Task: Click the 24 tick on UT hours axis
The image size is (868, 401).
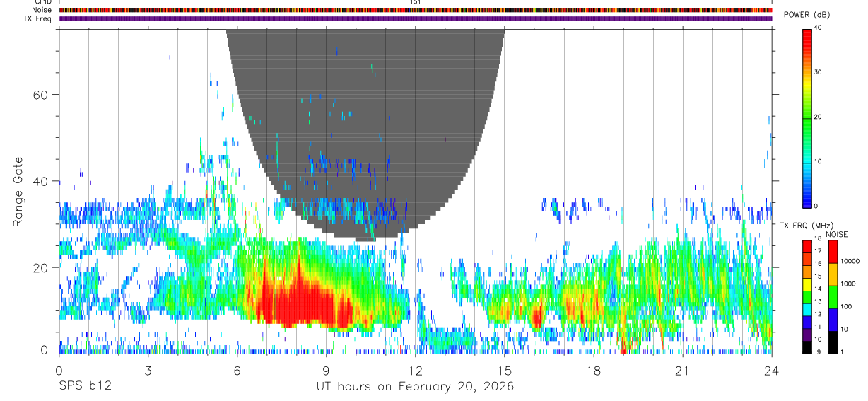Action: click(771, 370)
